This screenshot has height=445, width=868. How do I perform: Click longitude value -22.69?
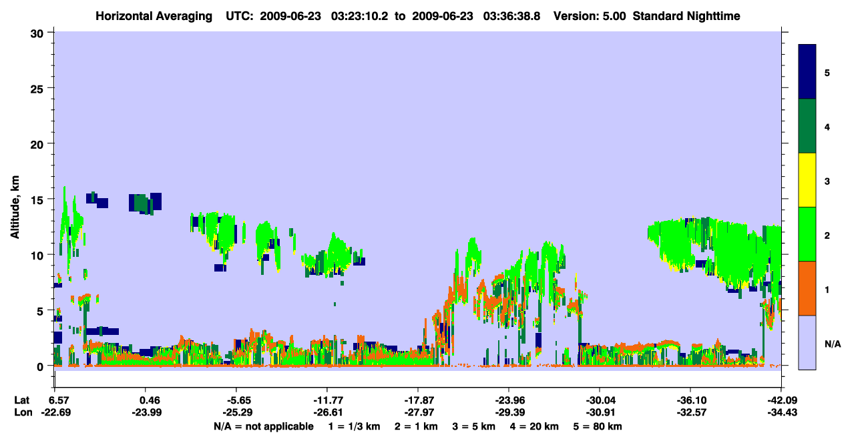pos(55,413)
